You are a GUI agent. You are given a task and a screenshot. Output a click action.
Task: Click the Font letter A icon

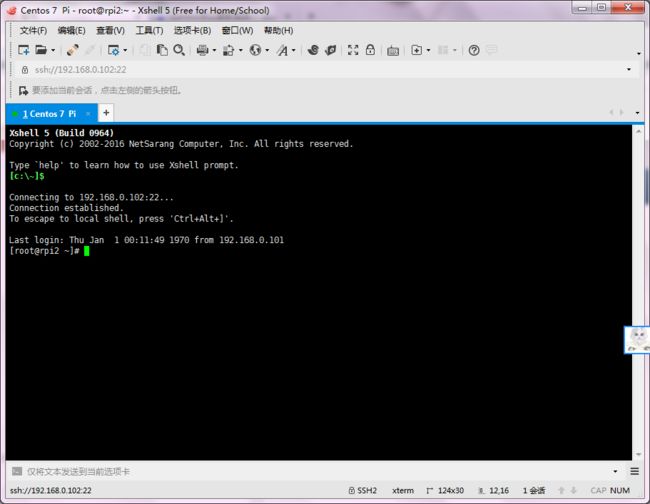click(283, 50)
